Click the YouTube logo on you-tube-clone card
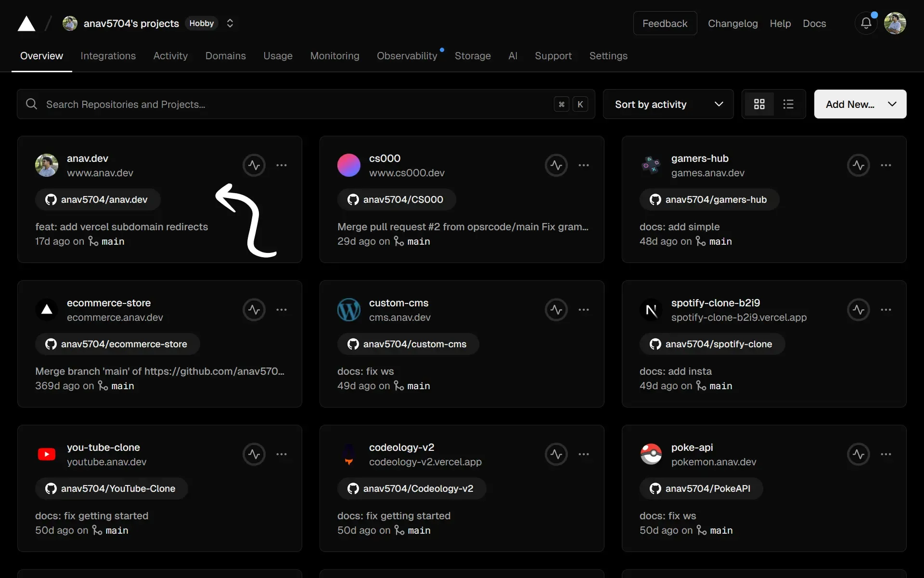Image resolution: width=924 pixels, height=578 pixels. click(46, 454)
